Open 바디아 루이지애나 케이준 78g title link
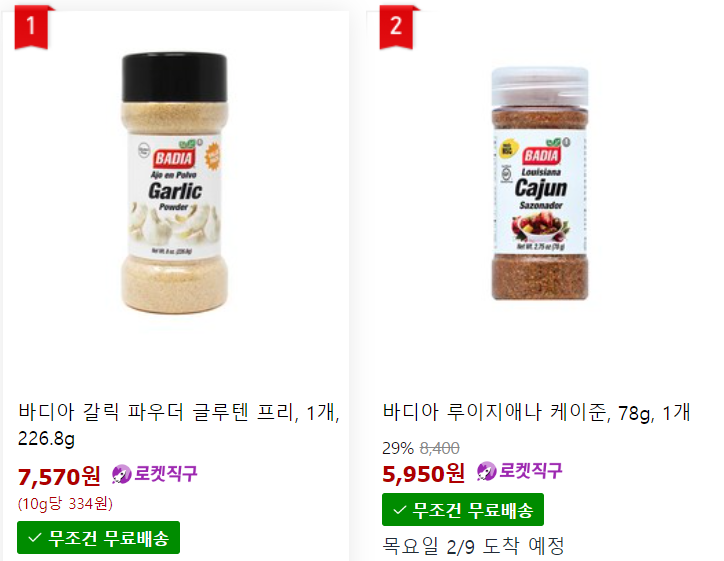This screenshot has height=561, width=724. pos(537,412)
